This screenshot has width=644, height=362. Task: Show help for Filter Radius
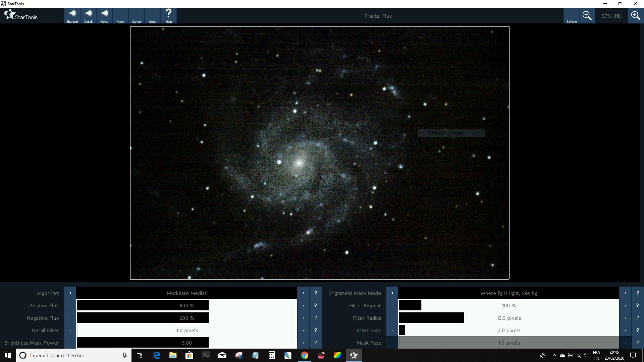point(638,318)
